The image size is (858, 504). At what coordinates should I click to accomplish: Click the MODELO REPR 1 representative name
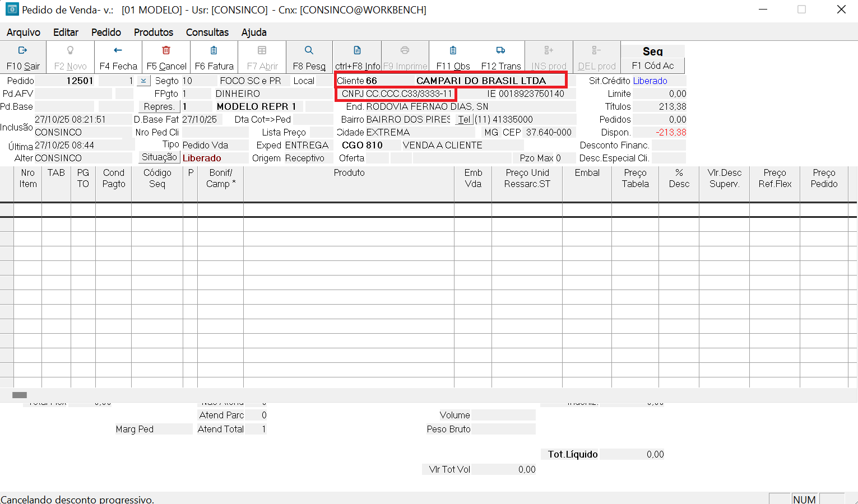click(256, 106)
